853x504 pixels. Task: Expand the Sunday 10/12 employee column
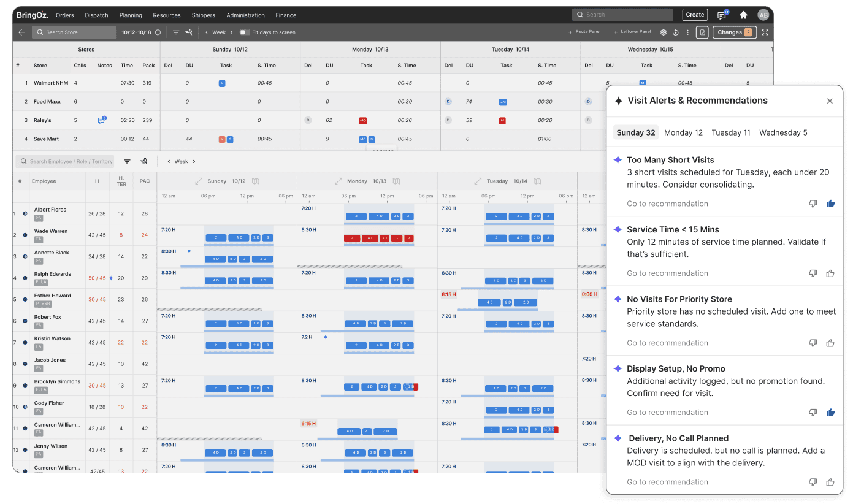(199, 181)
